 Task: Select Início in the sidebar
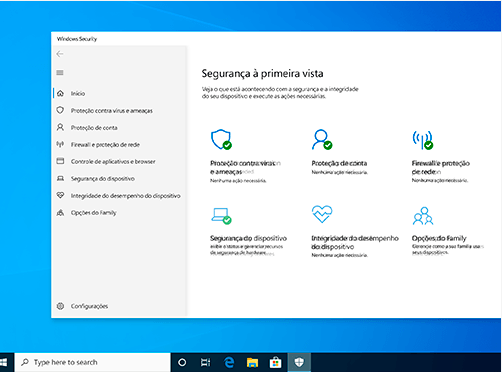coord(78,94)
